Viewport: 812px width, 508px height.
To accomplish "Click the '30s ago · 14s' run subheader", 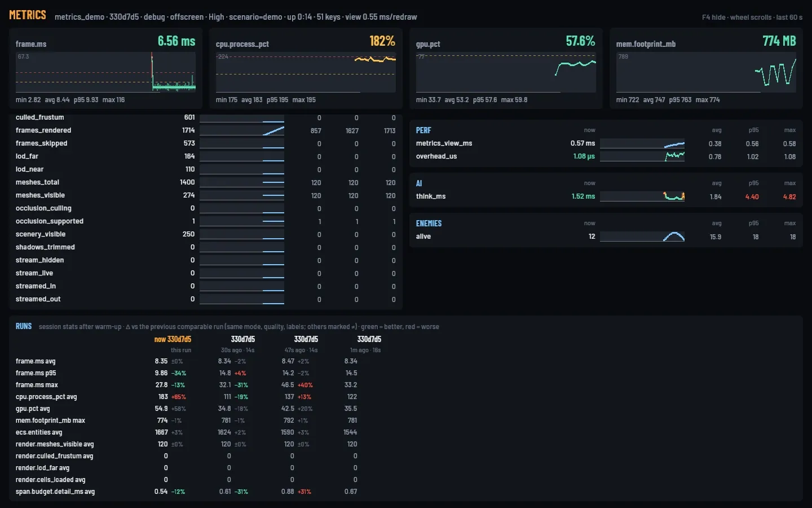I will coord(237,350).
